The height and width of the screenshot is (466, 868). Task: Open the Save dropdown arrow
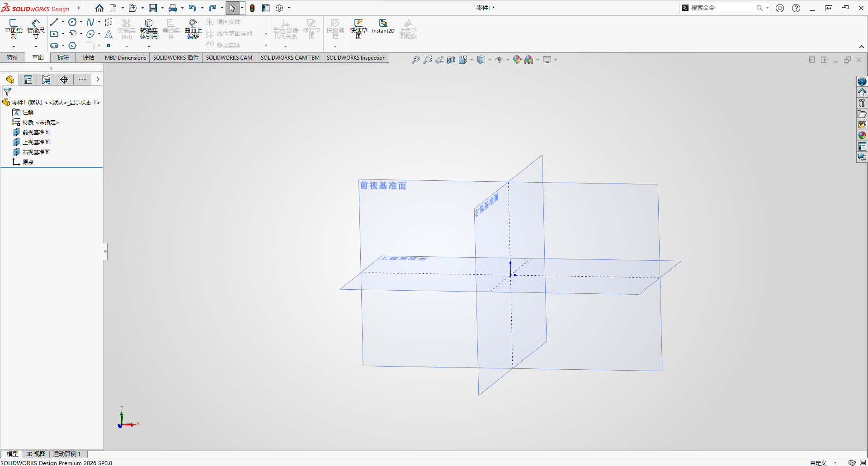[162, 8]
